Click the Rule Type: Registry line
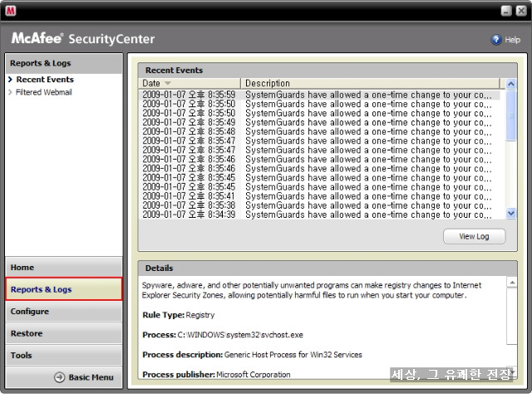Screen dimensions: 532x394 point(179,315)
